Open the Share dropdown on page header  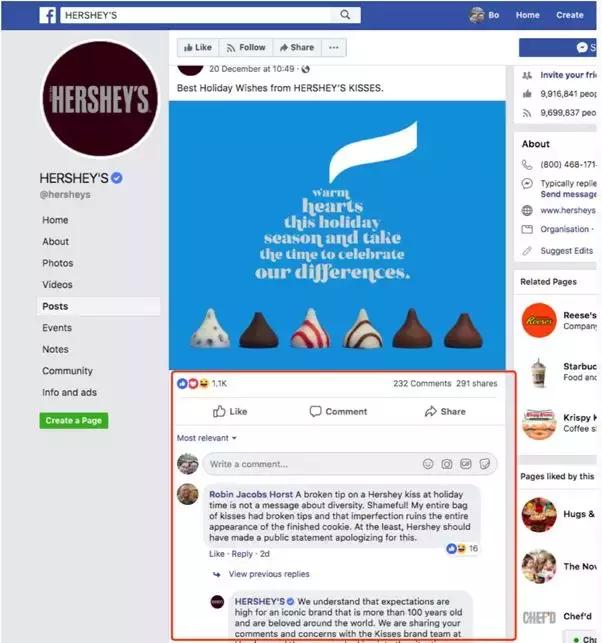(297, 48)
